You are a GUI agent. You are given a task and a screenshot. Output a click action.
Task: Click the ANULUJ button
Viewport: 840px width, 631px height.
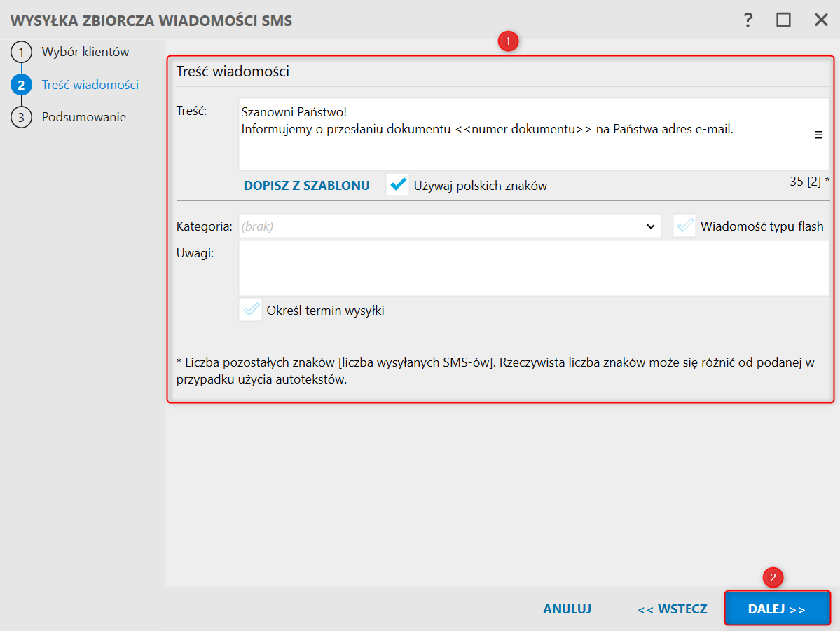point(567,609)
